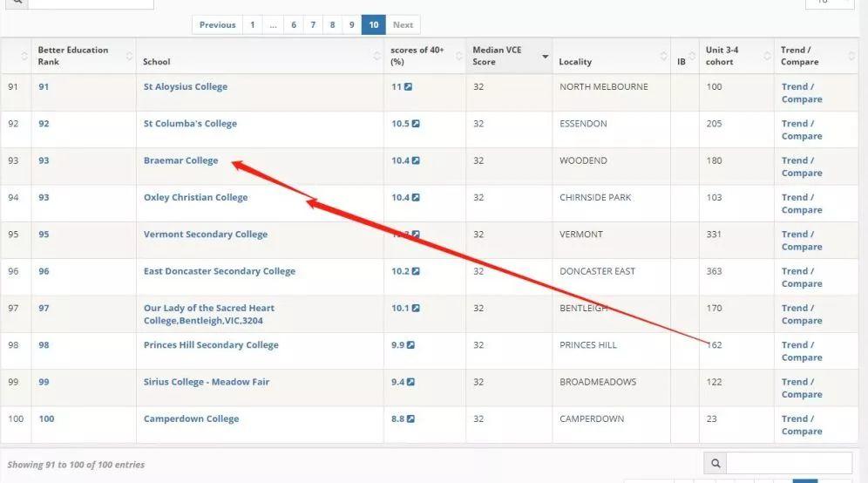
Task: Open Our Lady of the Sacred Heart College link
Action: [x=208, y=315]
